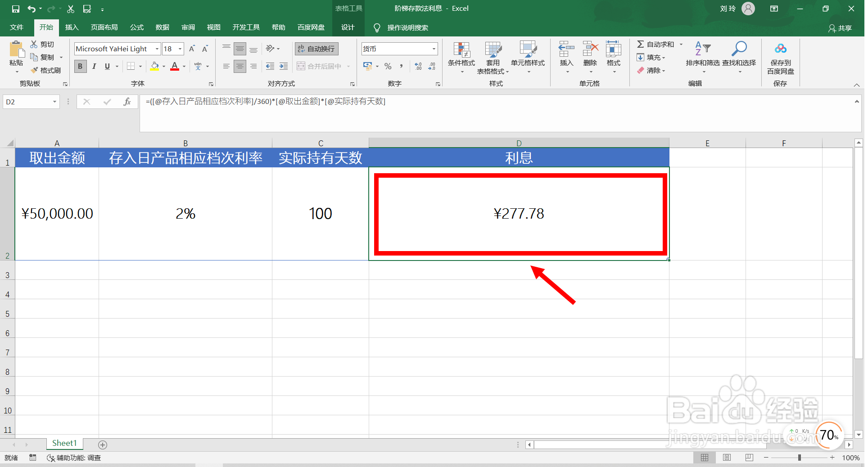Viewport: 868px width, 467px height.
Task: Toggle Underline formatting
Action: 107,66
